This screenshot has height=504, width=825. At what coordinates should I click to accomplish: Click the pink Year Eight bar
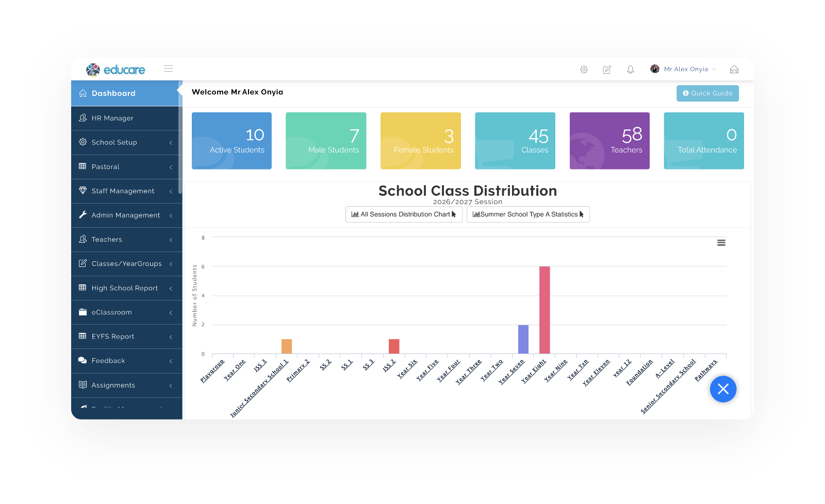(544, 310)
